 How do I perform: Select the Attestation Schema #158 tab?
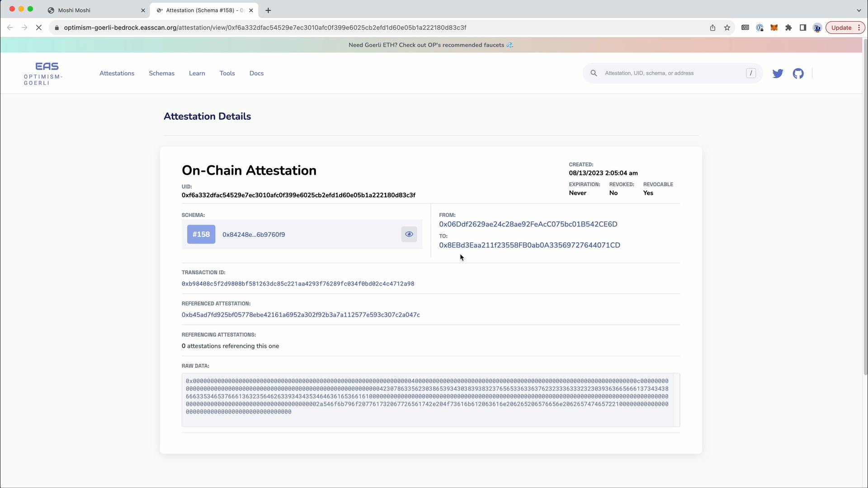click(x=204, y=10)
